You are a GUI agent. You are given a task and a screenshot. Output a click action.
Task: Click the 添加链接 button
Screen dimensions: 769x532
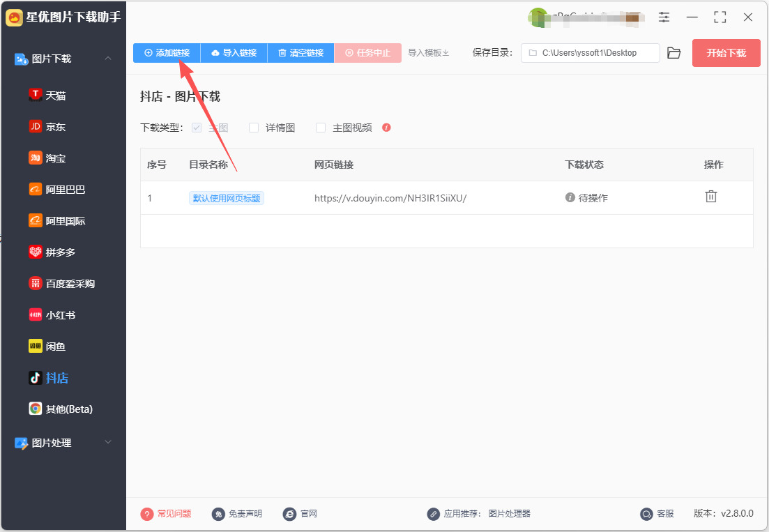(167, 53)
